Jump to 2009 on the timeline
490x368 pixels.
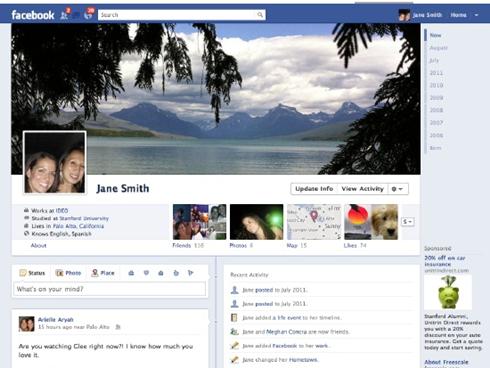click(x=436, y=98)
